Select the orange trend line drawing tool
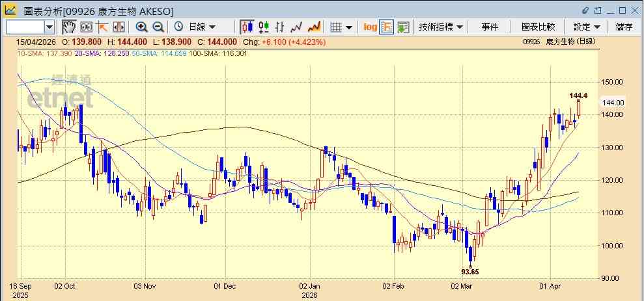This screenshot has width=644, height=301. tap(102, 27)
